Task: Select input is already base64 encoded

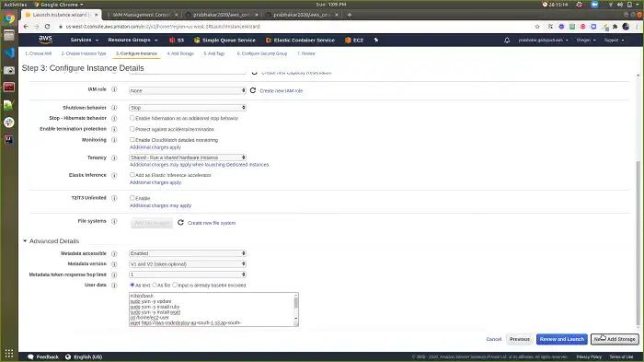Action: 175,285
